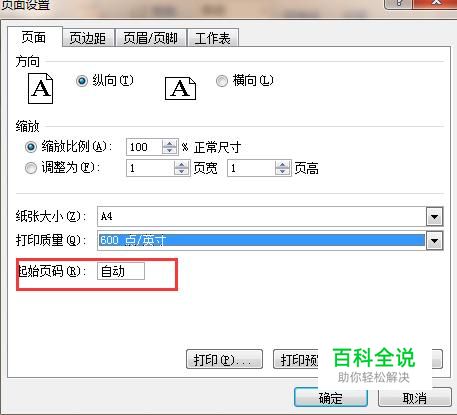Increase 页高 value with up arrow
The width and height of the screenshot is (457, 415).
tap(283, 165)
